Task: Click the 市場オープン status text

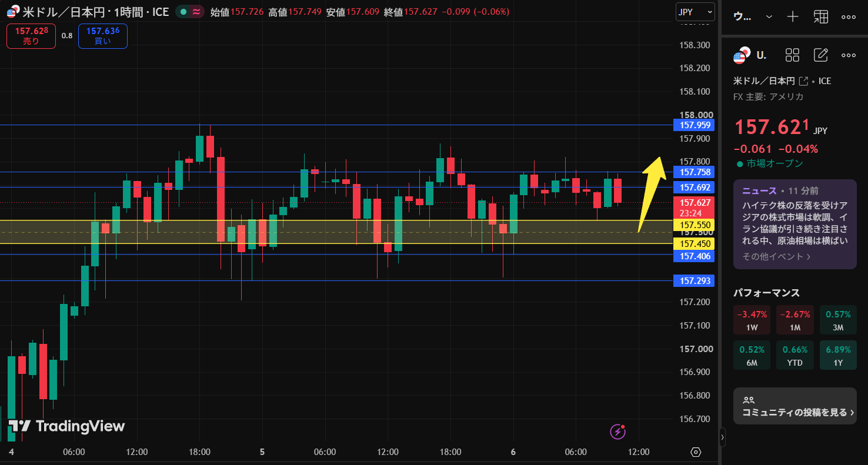Action: pyautogui.click(x=774, y=163)
